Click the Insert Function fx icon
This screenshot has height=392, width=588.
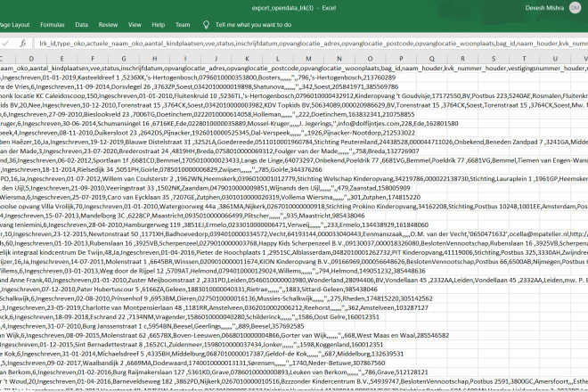click(23, 44)
